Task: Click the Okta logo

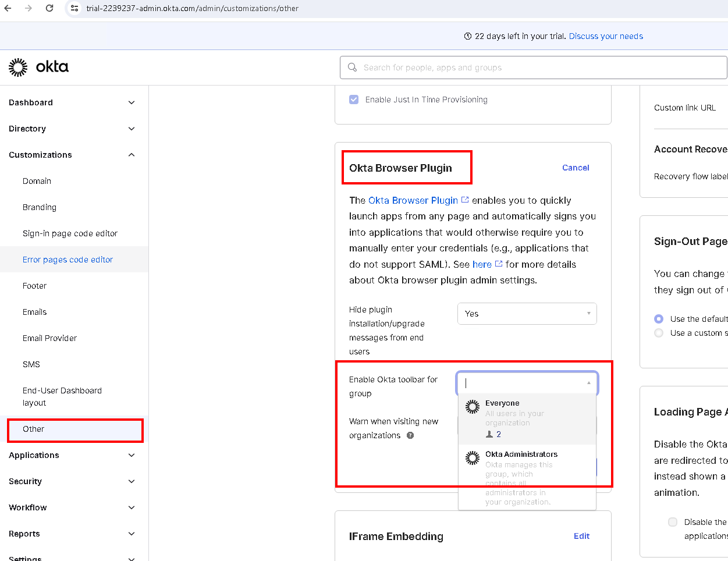Action: click(x=38, y=68)
